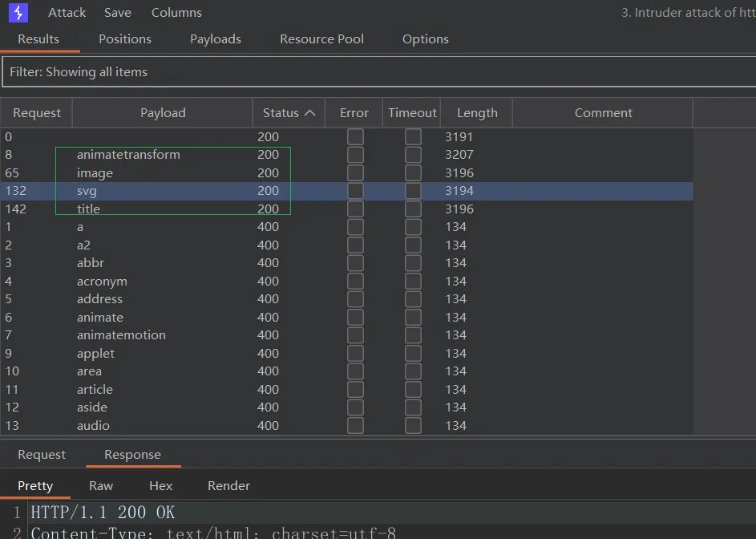Viewport: 756px width, 539px height.
Task: Select the Hex view tab
Action: 160,486
